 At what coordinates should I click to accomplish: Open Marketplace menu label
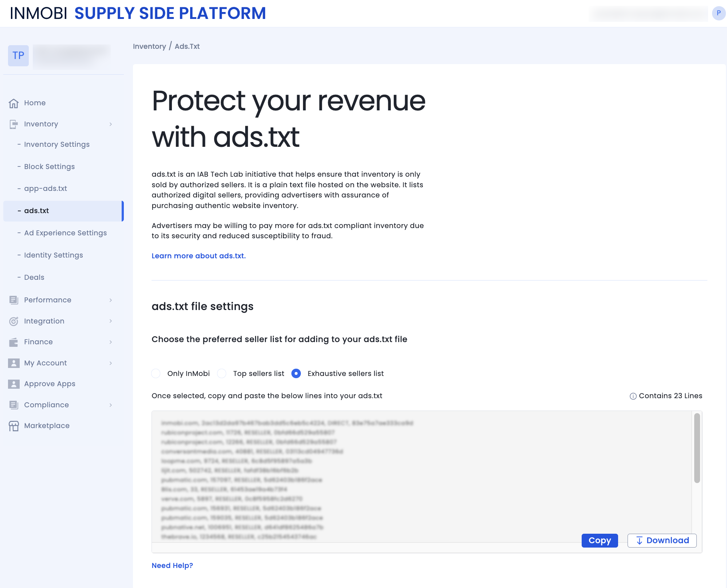(47, 426)
